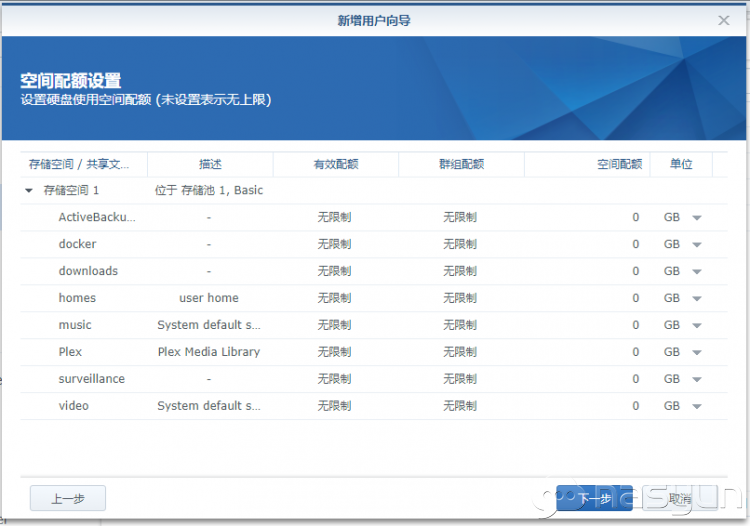
Task: Click the 有效配额 column header
Action: point(336,164)
